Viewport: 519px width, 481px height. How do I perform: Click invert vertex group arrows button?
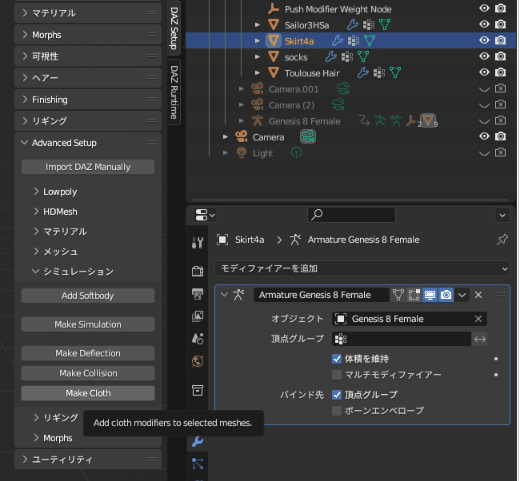pyautogui.click(x=480, y=339)
